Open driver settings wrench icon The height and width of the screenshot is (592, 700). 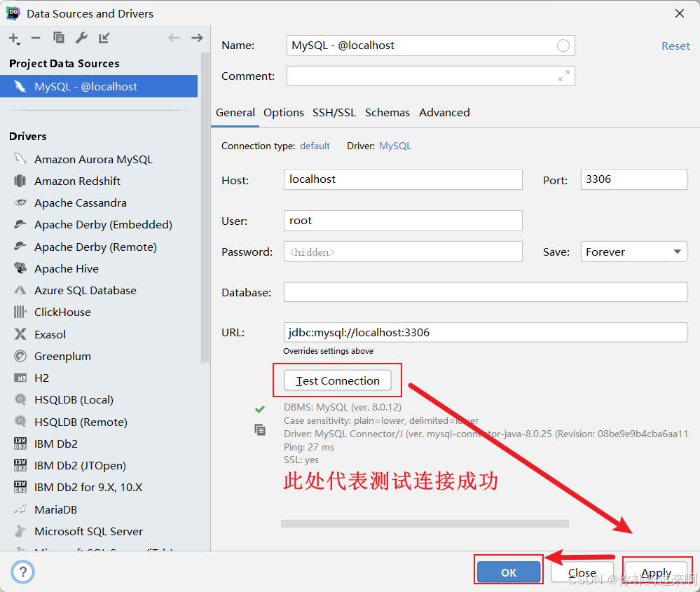81,38
